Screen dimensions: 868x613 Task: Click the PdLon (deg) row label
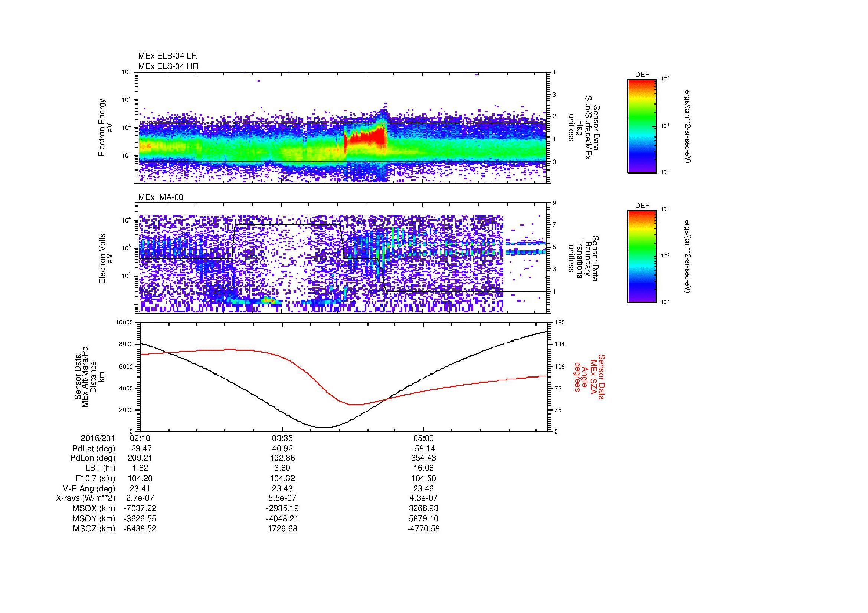coord(93,458)
